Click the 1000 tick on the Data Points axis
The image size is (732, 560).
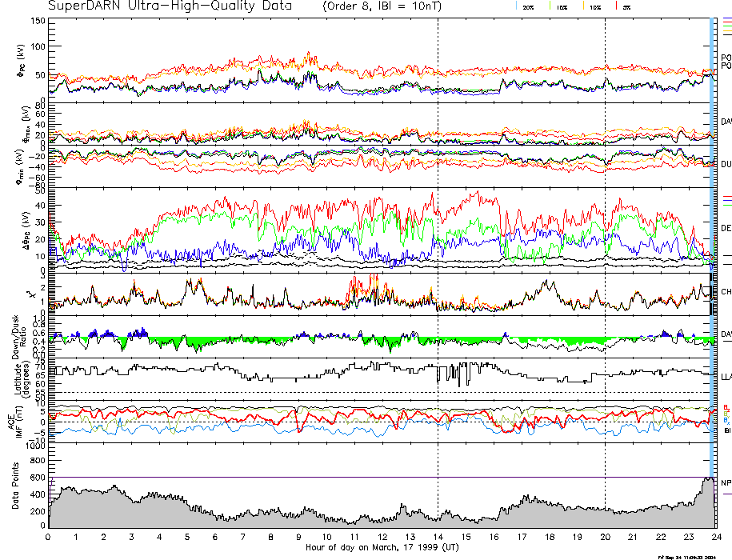(34, 446)
